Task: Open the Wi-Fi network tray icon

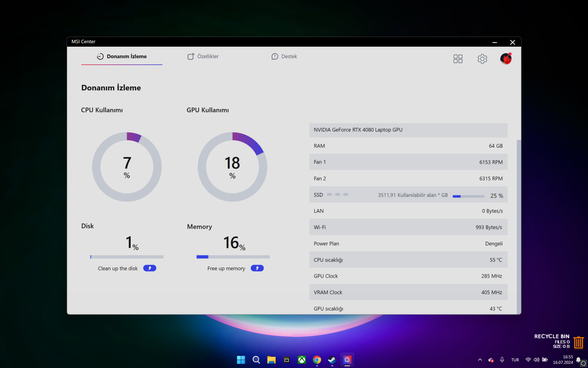Action: (528, 360)
